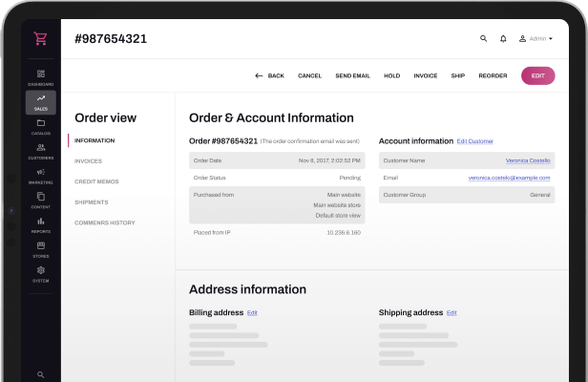Click the Pending order status value
Viewport: 588px width, 382px height.
(x=350, y=178)
